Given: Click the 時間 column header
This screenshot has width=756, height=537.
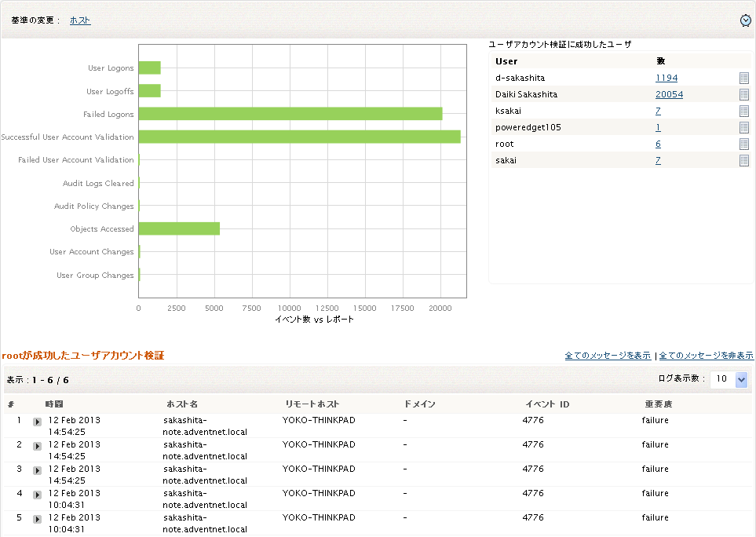Looking at the screenshot, I should [54, 404].
